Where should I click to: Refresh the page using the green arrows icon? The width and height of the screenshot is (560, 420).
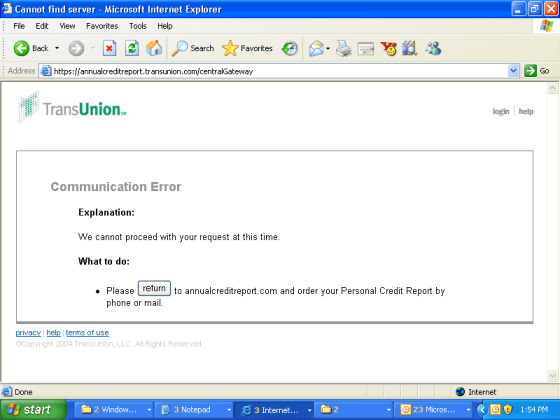(x=132, y=48)
